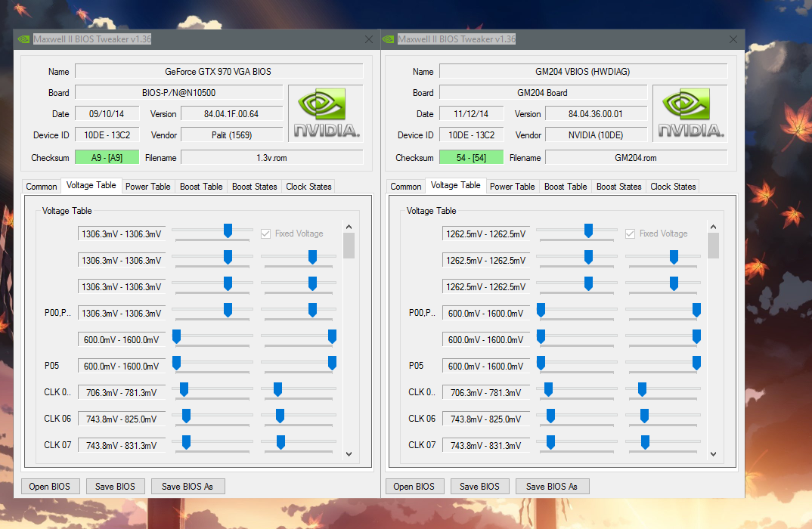This screenshot has width=812, height=529.
Task: Click CLK 06 min voltage slider, left window
Action: [187, 416]
